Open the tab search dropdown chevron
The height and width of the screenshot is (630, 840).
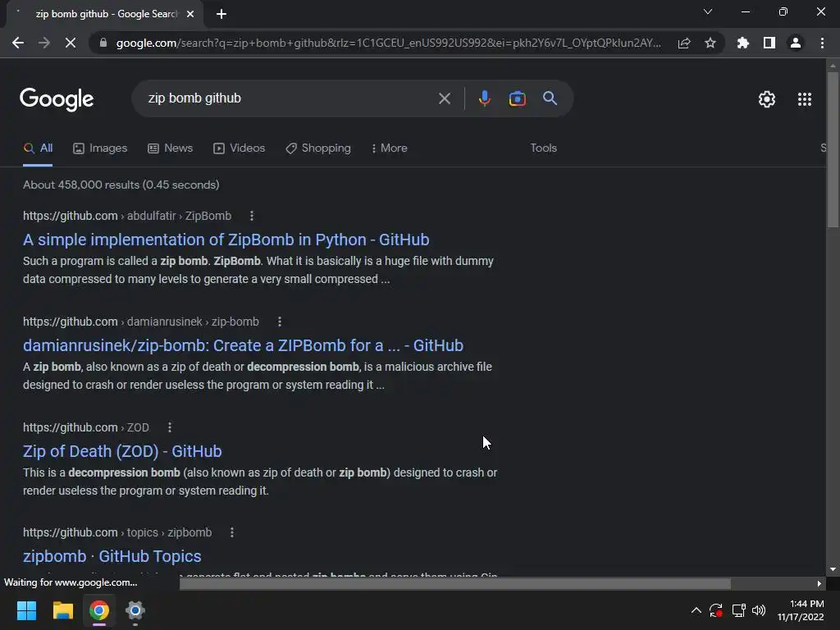point(708,11)
